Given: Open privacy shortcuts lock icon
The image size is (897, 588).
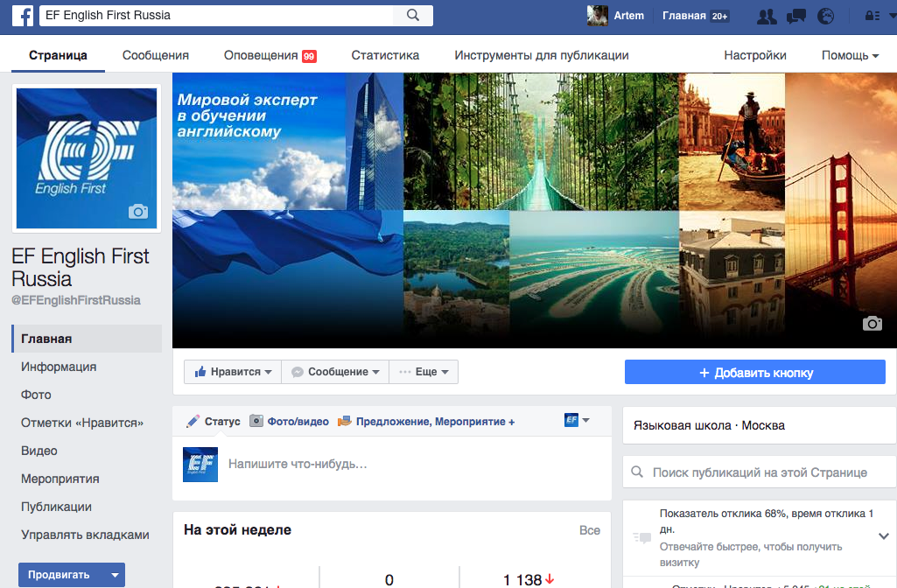Looking at the screenshot, I should 872,16.
